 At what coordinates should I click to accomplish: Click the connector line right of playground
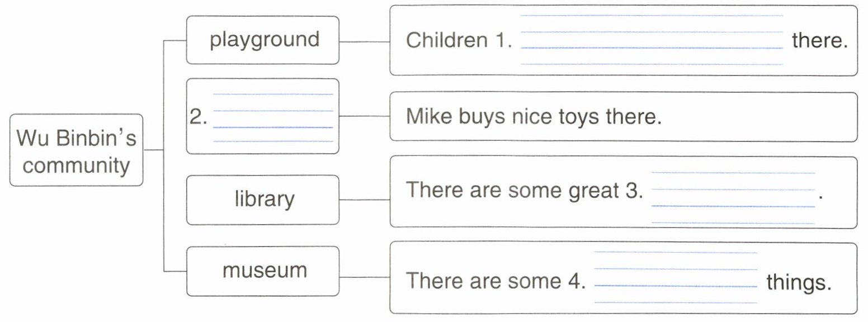364,41
